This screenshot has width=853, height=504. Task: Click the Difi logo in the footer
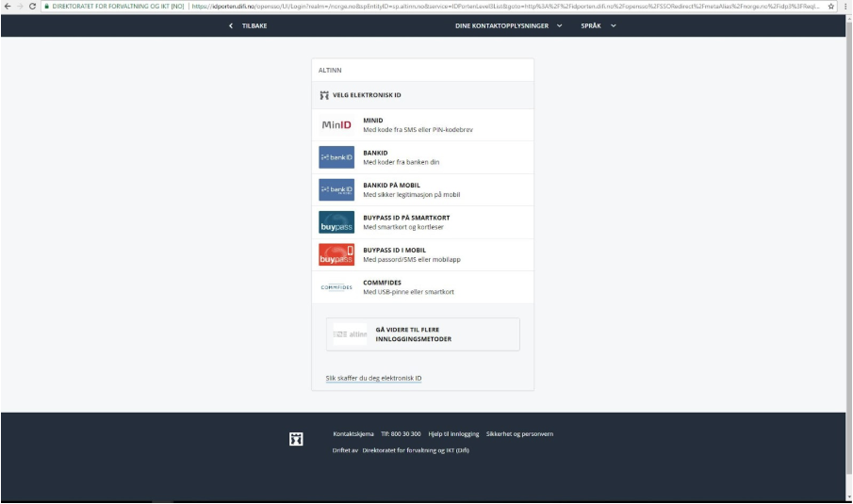pos(296,439)
